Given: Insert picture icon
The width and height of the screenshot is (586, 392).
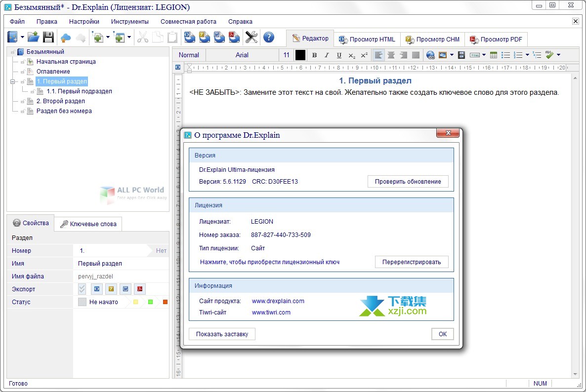Looking at the screenshot, I should pyautogui.click(x=443, y=55).
